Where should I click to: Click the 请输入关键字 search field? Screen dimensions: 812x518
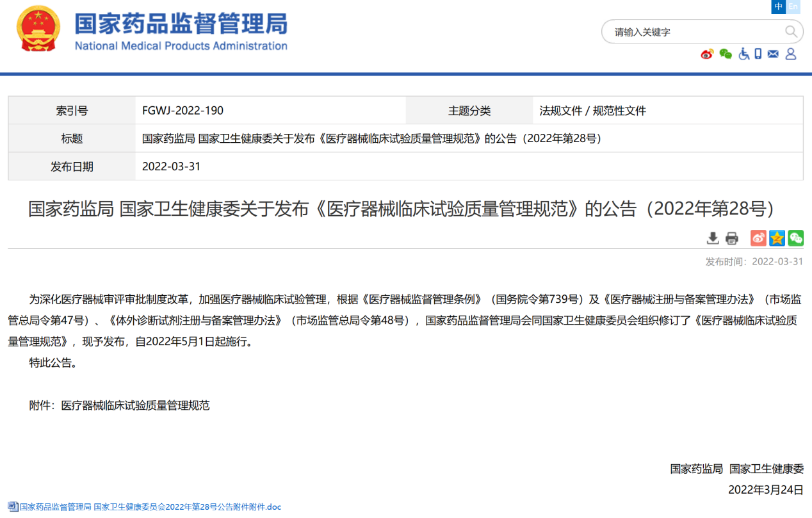point(695,31)
